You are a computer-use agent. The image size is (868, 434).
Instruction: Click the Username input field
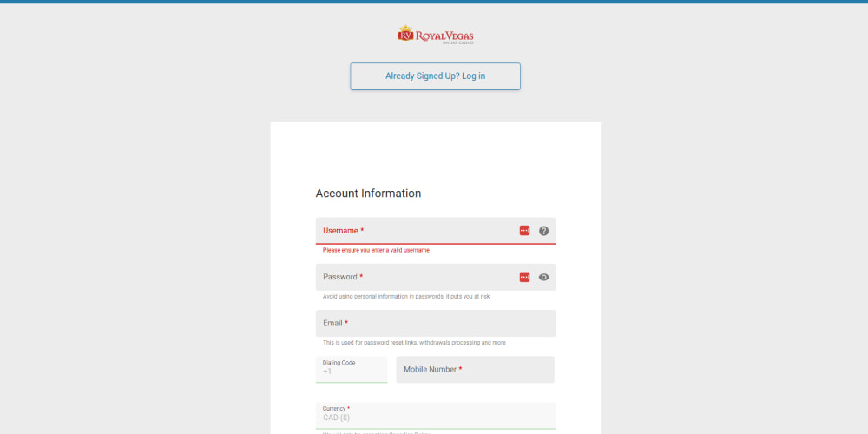point(435,231)
